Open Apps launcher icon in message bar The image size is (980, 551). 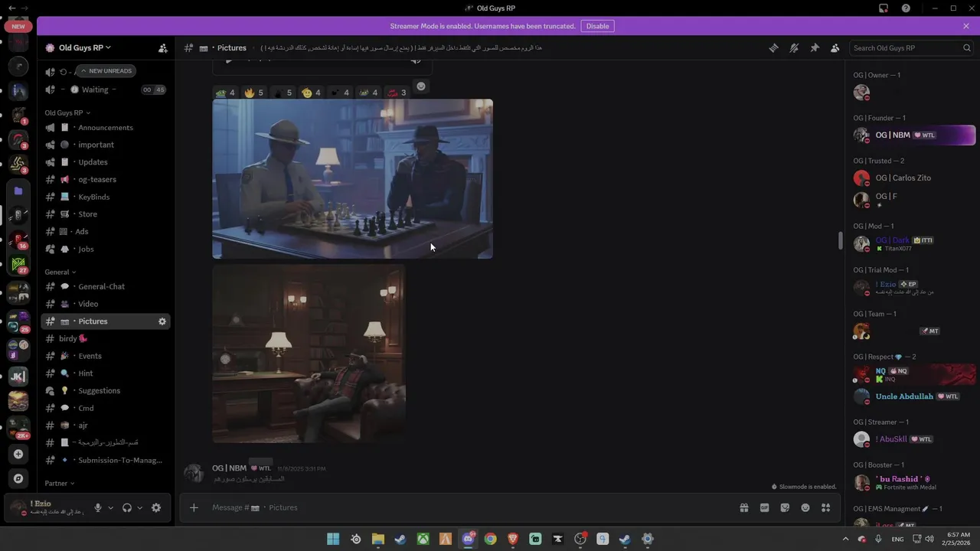[x=826, y=507]
